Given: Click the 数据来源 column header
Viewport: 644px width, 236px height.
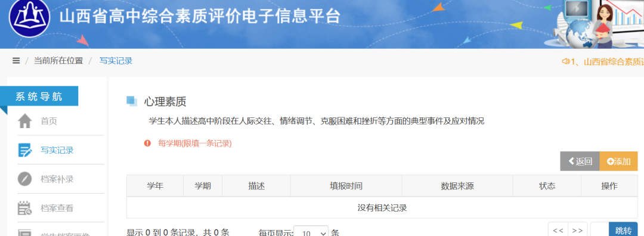Looking at the screenshot, I should click(x=457, y=186).
